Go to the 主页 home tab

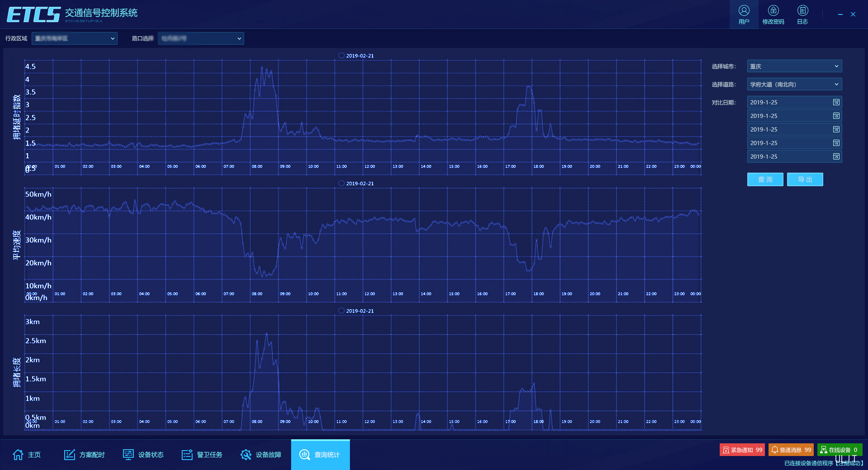coord(27,455)
